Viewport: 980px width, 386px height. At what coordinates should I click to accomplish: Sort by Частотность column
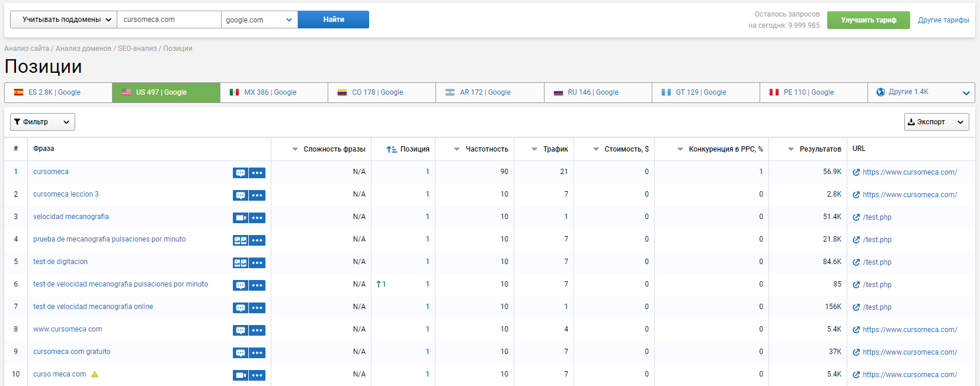tap(481, 149)
